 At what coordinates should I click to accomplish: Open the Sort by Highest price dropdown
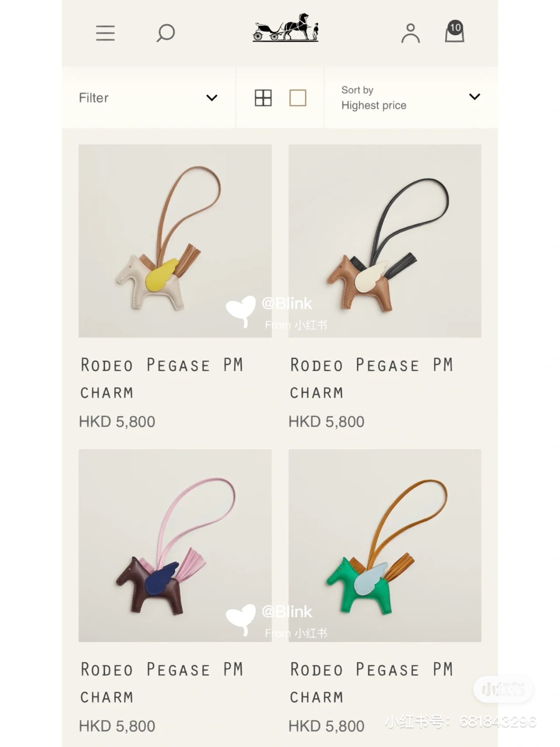coord(411,98)
